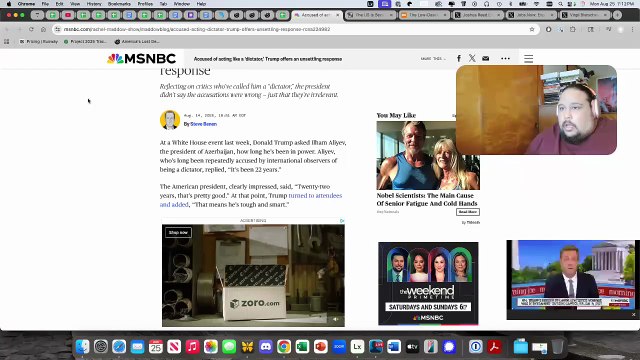Screen dimensions: 640x360
Task: Click Shop now on the Zoro ad
Action: (178, 232)
